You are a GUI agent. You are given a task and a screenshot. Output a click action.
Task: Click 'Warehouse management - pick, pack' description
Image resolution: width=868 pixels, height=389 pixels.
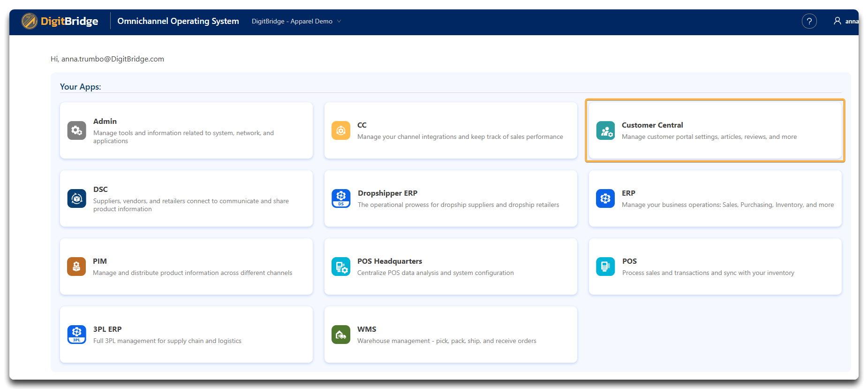446,341
